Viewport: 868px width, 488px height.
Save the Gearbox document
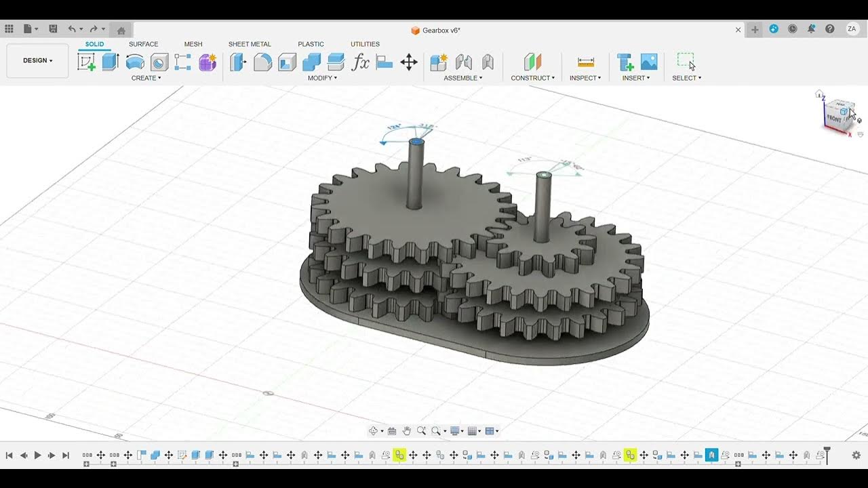pyautogui.click(x=53, y=29)
